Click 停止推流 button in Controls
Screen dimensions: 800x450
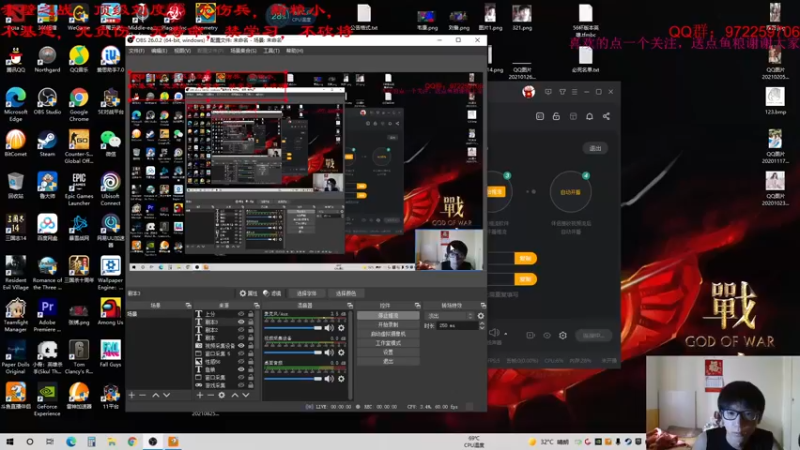tap(388, 316)
